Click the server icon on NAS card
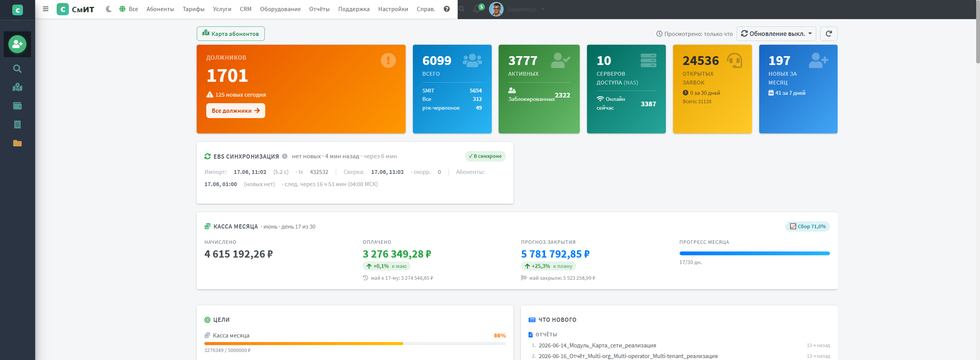Viewport: 980px width, 360px height. pos(649,60)
